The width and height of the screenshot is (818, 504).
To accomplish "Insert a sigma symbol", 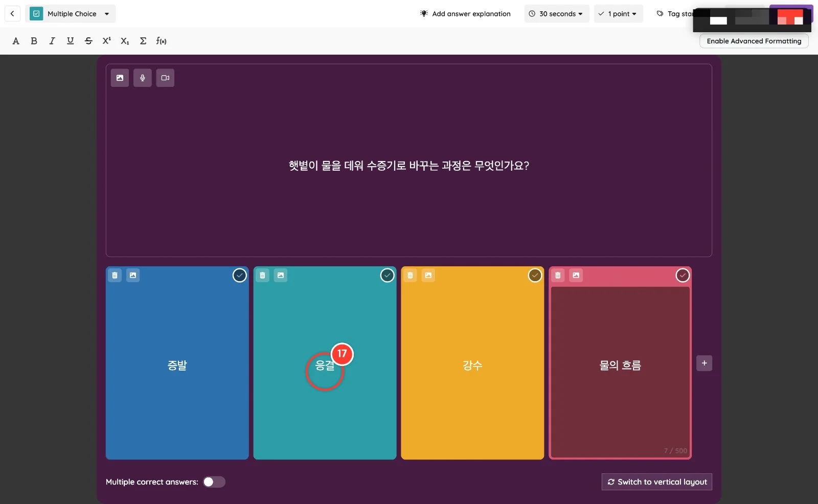I will click(x=143, y=41).
